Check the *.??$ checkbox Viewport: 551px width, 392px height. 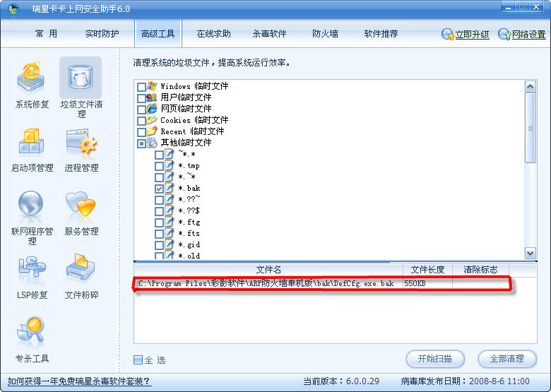pyautogui.click(x=159, y=211)
